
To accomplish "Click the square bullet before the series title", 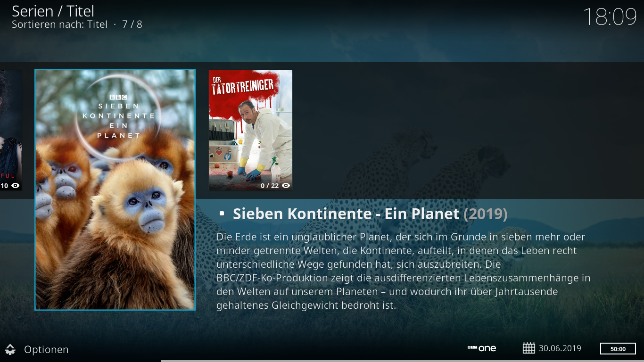I will [x=222, y=214].
